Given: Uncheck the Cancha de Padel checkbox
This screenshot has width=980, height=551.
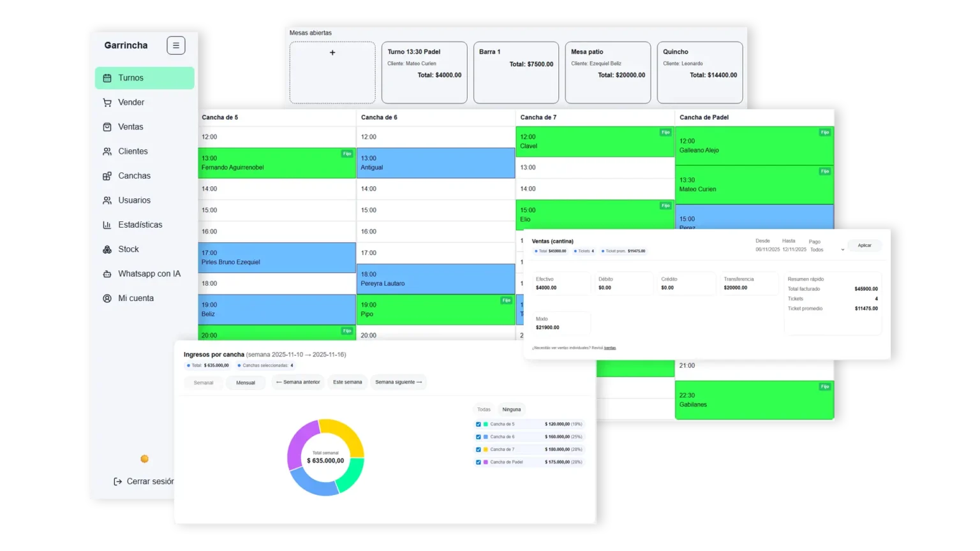Looking at the screenshot, I should pos(479,462).
